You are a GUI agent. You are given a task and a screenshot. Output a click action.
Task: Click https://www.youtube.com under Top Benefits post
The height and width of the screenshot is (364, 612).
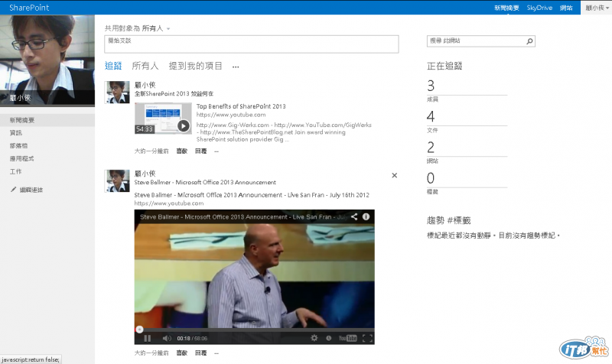(x=231, y=115)
